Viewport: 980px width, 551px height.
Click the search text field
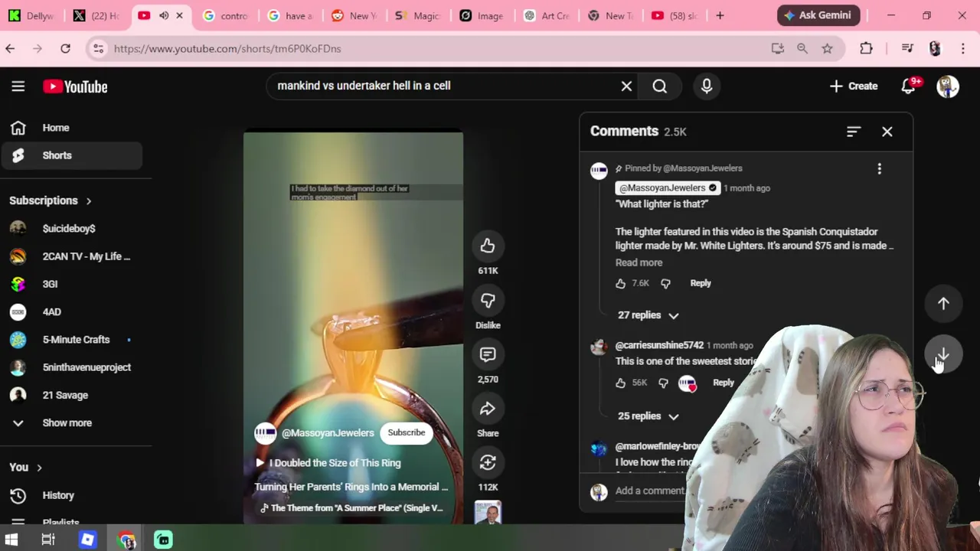444,86
